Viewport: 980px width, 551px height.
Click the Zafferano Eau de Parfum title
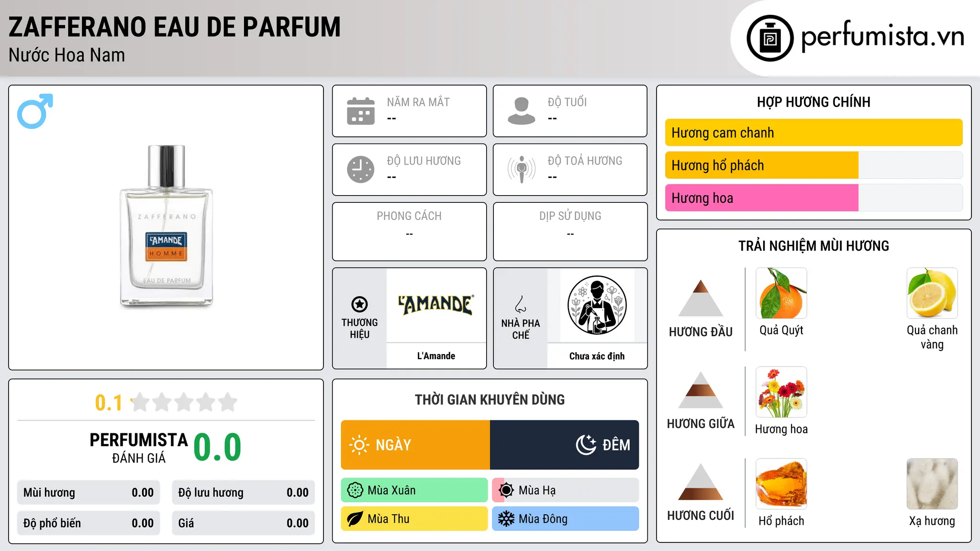tap(175, 27)
